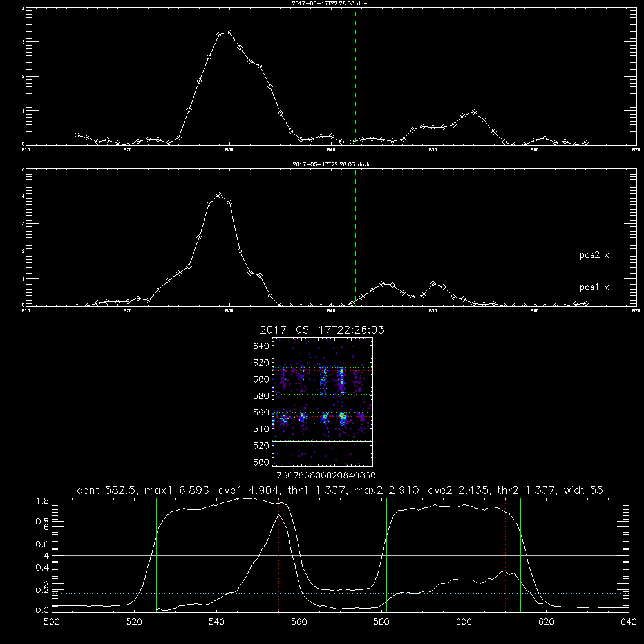Click the large timestamp title above the spectral image
The image size is (644, 644).
coord(322,330)
